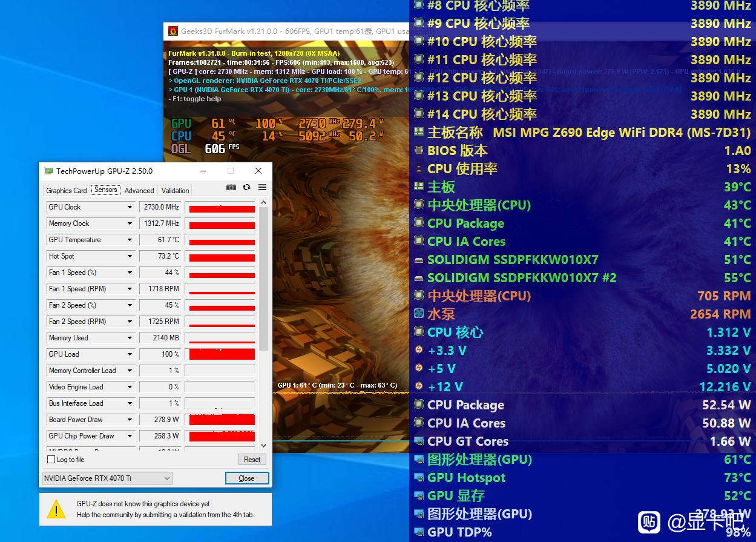Click the 2654 RPM pump speed value
Viewport: 756px width, 542px height.
click(720, 314)
